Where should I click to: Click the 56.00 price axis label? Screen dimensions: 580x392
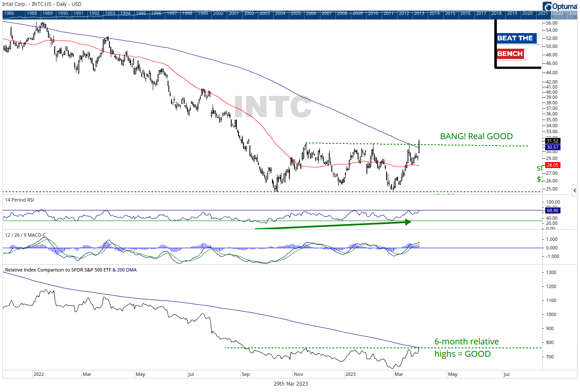[552, 23]
